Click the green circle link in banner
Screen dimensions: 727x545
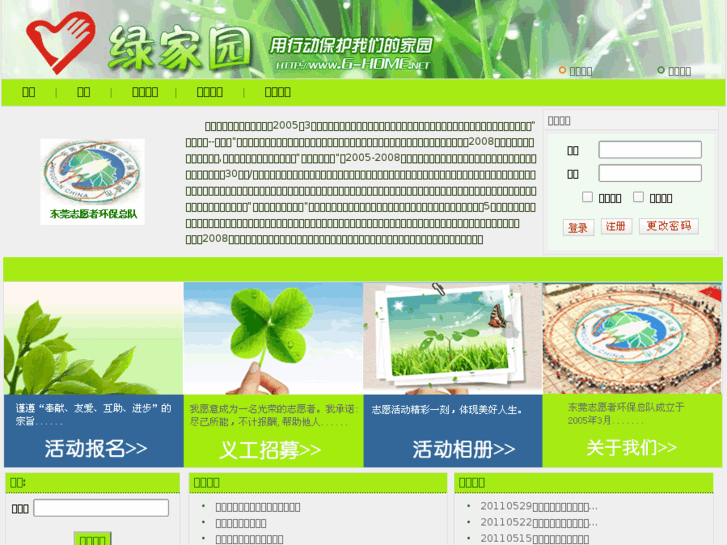[x=674, y=71]
